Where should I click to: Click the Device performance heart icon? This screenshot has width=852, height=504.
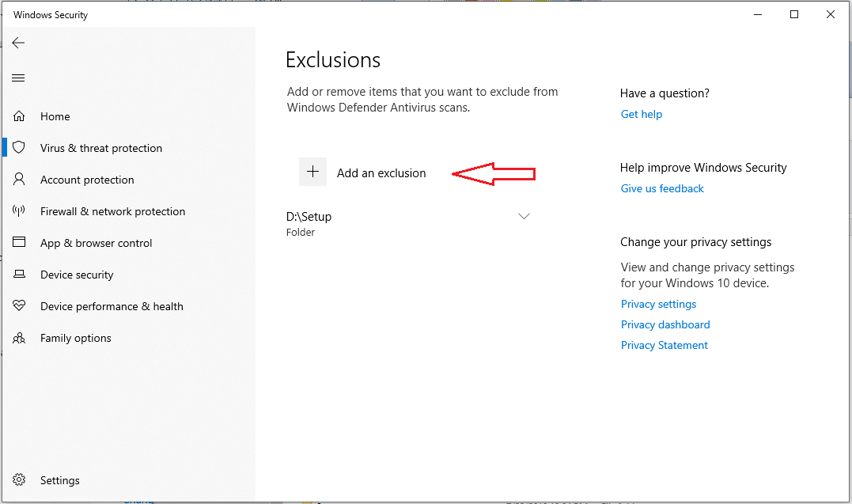click(19, 305)
